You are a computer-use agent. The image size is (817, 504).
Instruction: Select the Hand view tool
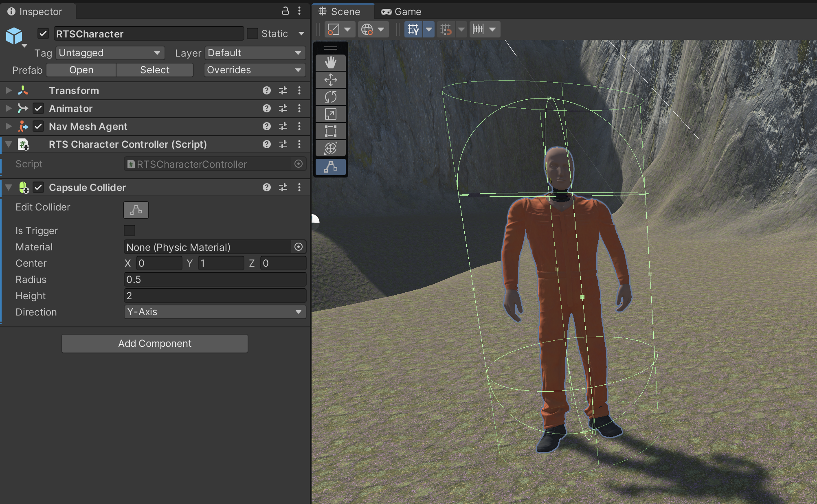point(330,63)
